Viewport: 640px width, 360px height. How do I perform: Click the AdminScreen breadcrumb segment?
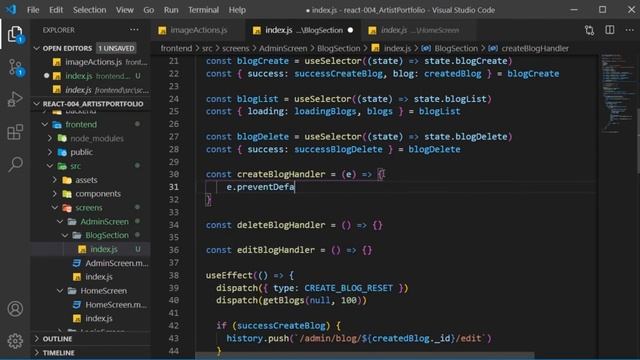[283, 48]
